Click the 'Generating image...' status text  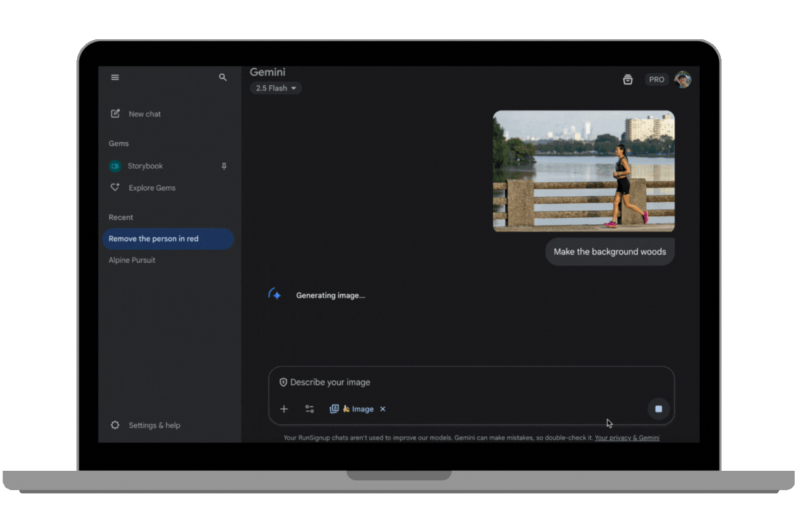(331, 295)
